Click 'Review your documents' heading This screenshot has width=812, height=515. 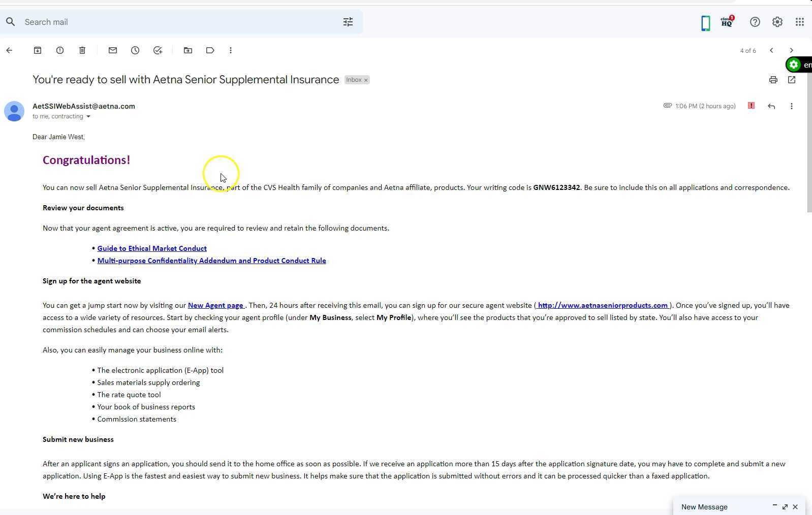83,208
